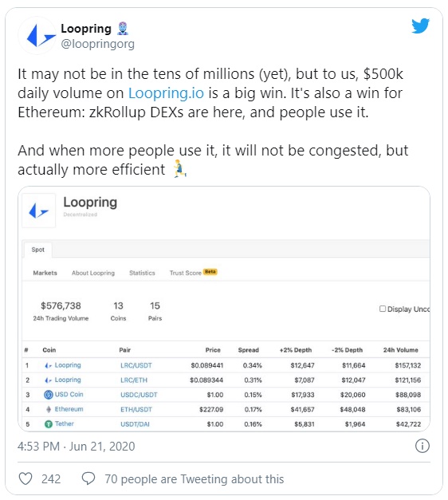Sort by 24h Volume column header
This screenshot has width=448, height=500.
[x=400, y=350]
